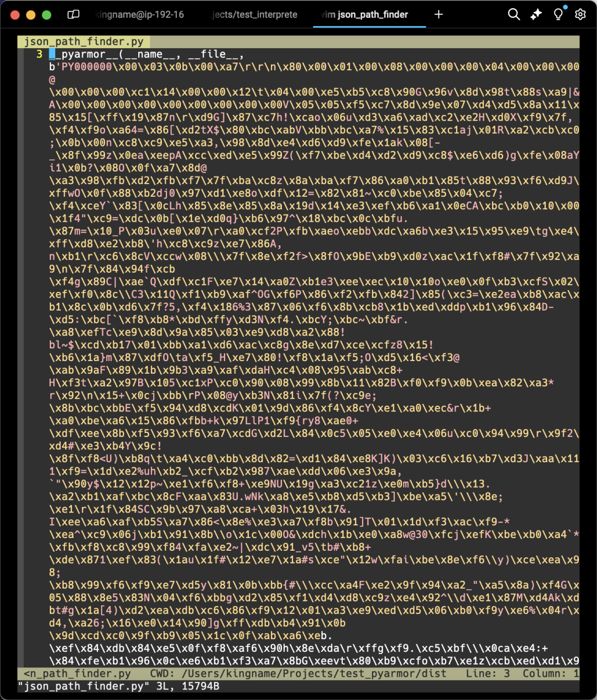Launch Warp AI via the sparkle icon
The width and height of the screenshot is (597, 700).
pos(536,14)
